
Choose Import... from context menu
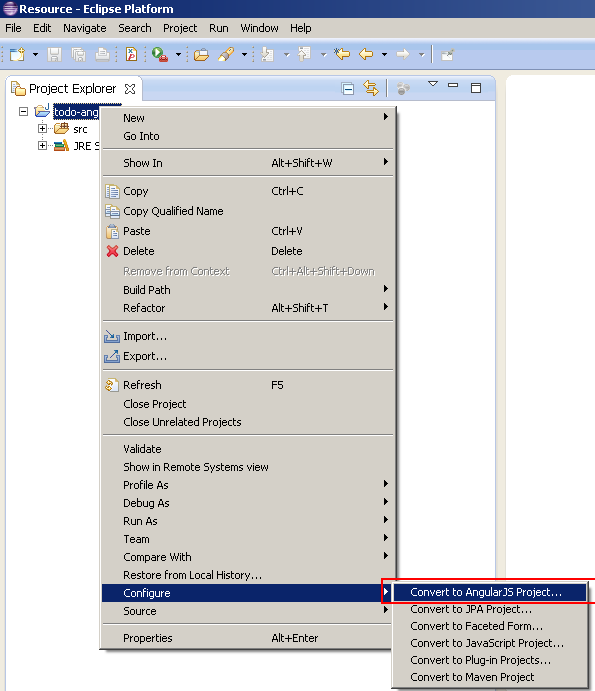pos(247,336)
